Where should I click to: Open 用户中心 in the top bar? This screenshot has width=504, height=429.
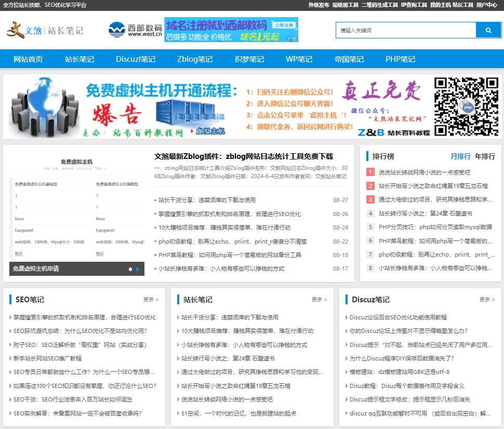pos(487,5)
